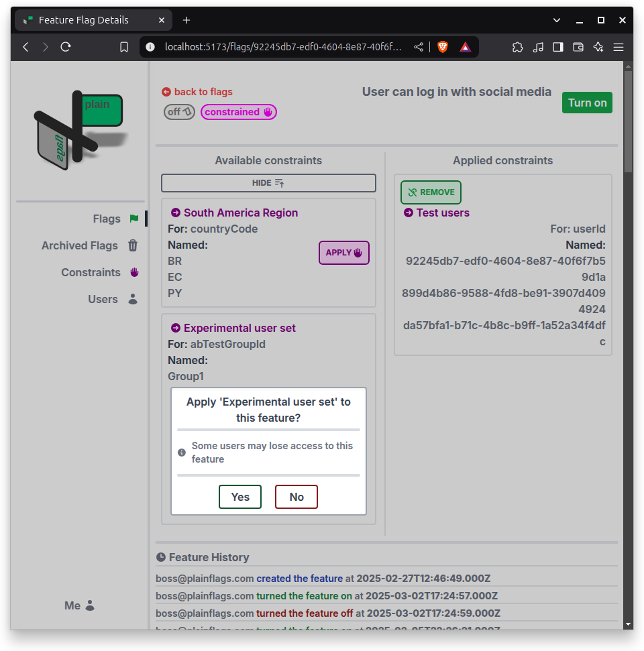The height and width of the screenshot is (651, 644).
Task: Click the 'constrained' status badge
Action: click(x=238, y=111)
